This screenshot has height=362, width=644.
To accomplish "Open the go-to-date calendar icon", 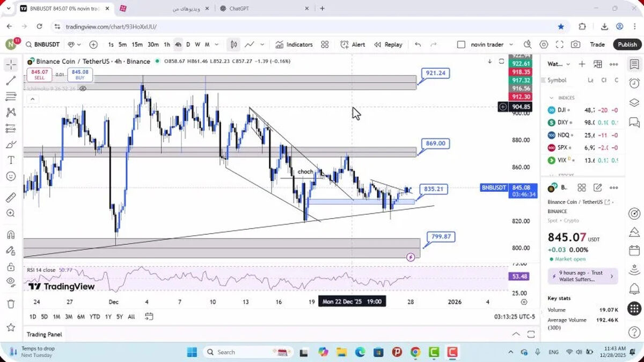I will [149, 316].
